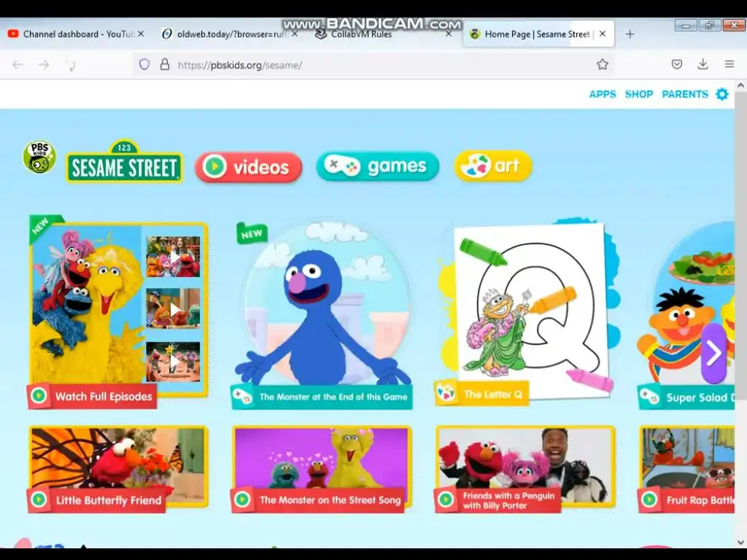Click play icon on Little Butterfly Friend label
The image size is (747, 560).
point(39,499)
